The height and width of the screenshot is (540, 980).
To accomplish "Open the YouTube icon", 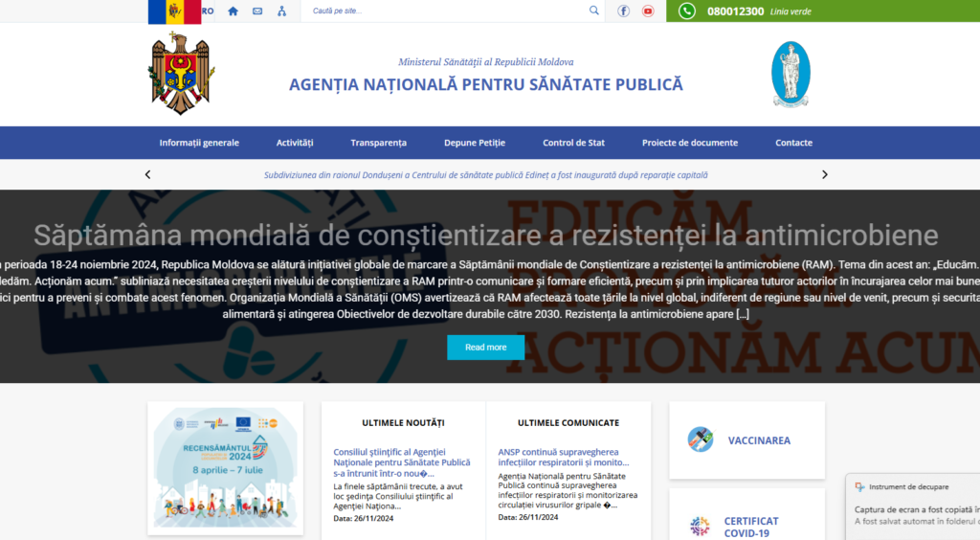I will click(x=648, y=11).
